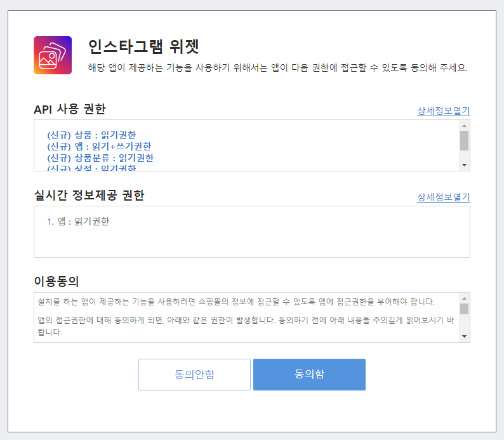This screenshot has height=440, width=504.
Task: Click the 동의함 button
Action: [x=309, y=375]
